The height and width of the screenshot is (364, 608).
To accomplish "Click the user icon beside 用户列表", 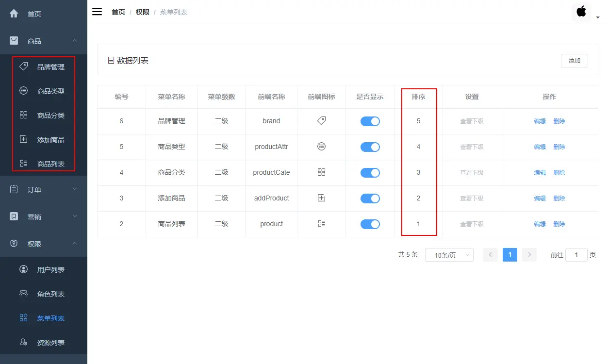I will [x=23, y=269].
